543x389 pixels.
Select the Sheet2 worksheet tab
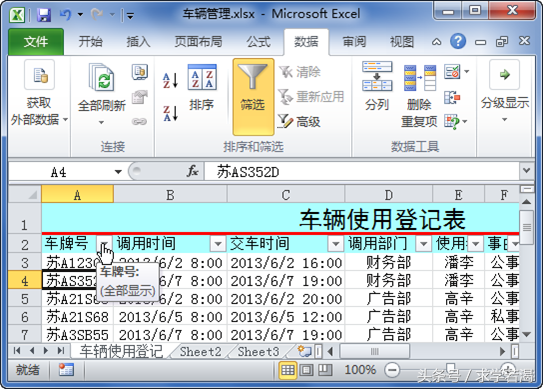click(201, 352)
